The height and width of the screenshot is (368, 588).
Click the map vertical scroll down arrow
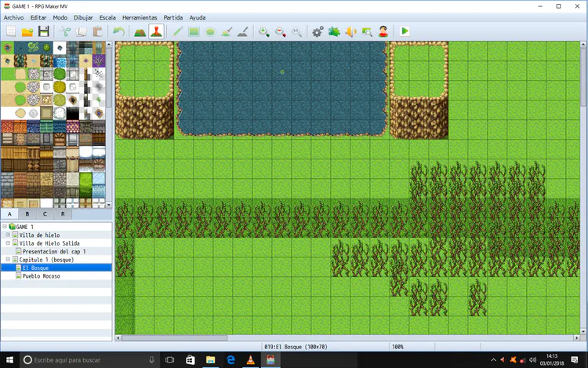pyautogui.click(x=583, y=331)
